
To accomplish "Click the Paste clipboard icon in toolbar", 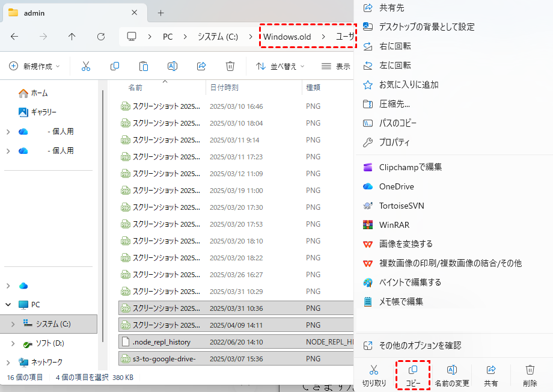I will (x=144, y=66).
